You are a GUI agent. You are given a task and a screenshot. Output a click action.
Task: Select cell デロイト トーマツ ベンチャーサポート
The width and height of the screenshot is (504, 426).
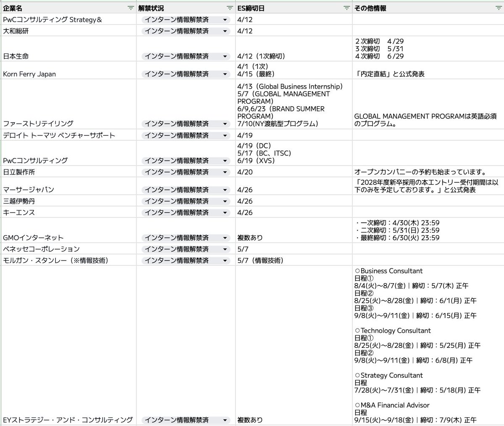click(68, 135)
